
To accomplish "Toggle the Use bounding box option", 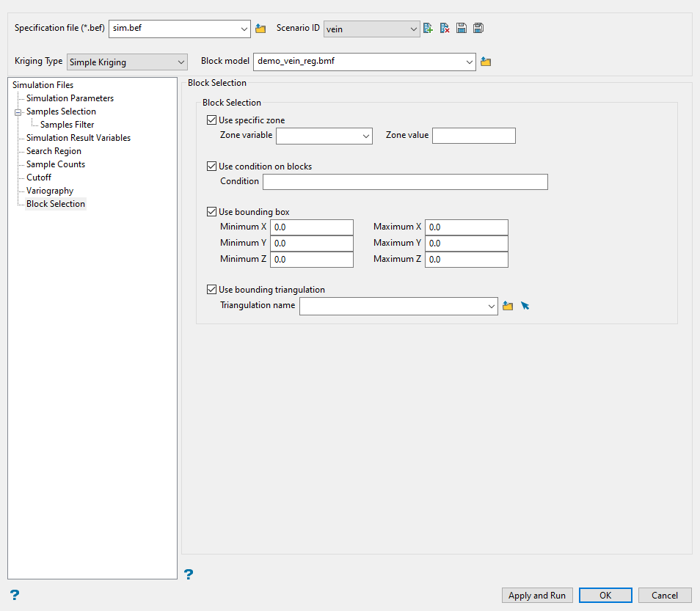I will click(213, 212).
